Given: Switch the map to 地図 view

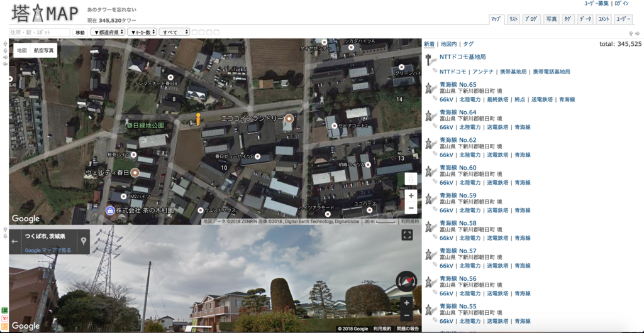Looking at the screenshot, I should point(22,50).
